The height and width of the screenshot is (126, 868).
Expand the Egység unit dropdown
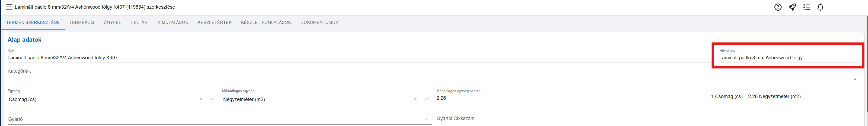tap(212, 99)
